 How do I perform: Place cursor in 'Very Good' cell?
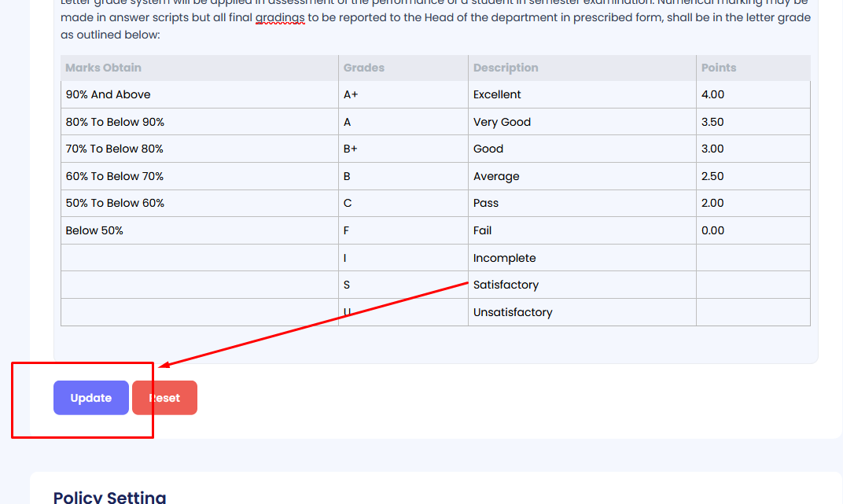point(502,122)
